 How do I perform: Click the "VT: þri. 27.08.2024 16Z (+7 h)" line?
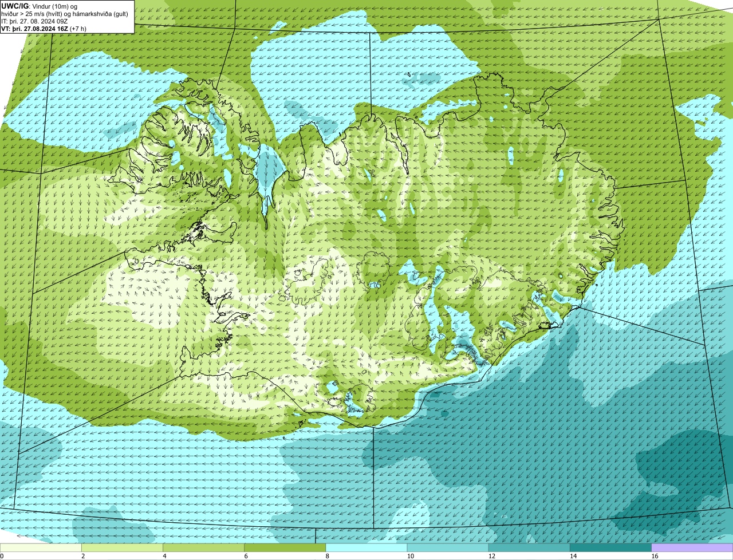(44, 29)
